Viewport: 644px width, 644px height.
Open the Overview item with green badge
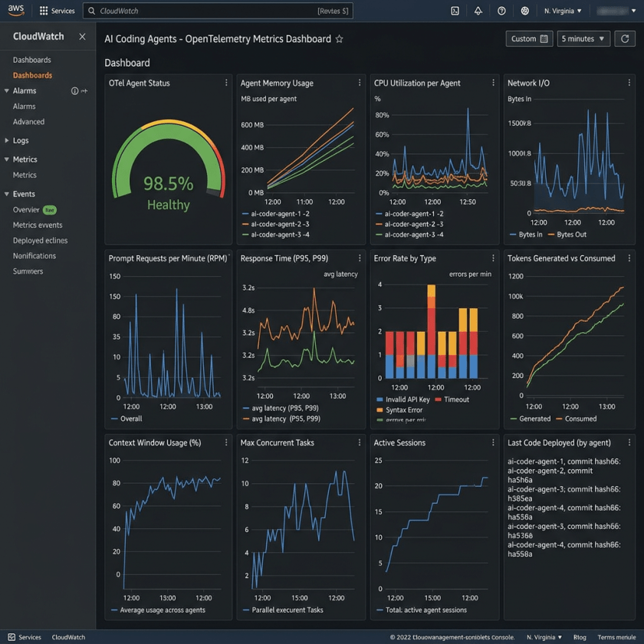click(x=34, y=210)
